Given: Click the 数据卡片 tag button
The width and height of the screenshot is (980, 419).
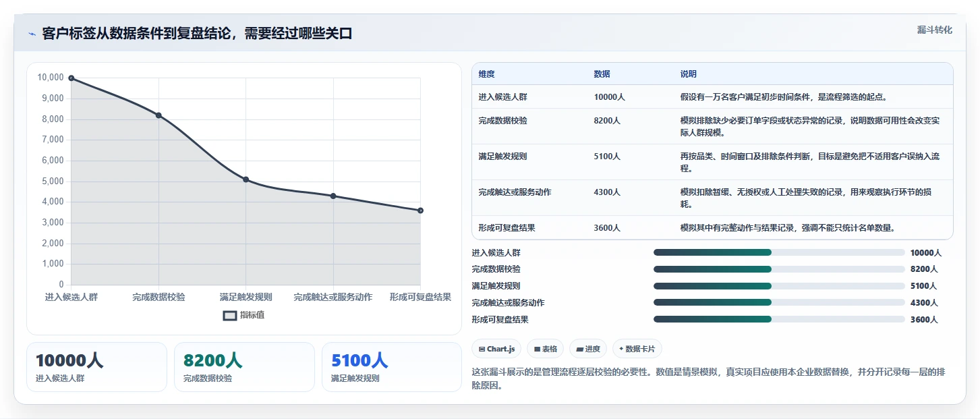Looking at the screenshot, I should pos(637,349).
